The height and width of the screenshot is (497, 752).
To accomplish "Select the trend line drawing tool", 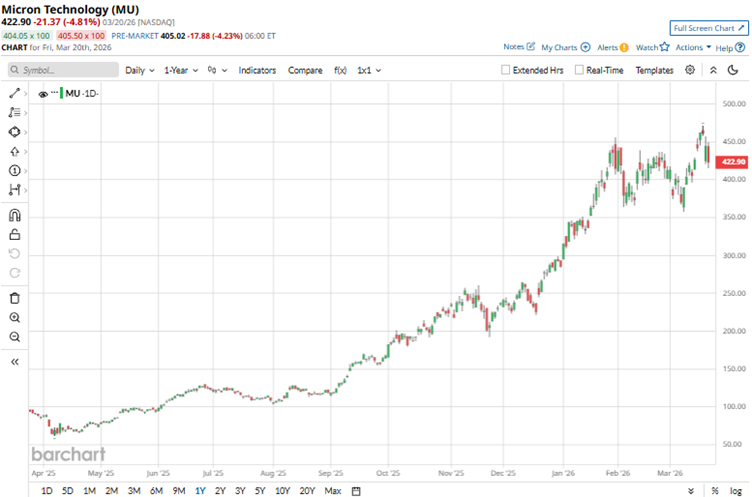I will click(14, 93).
